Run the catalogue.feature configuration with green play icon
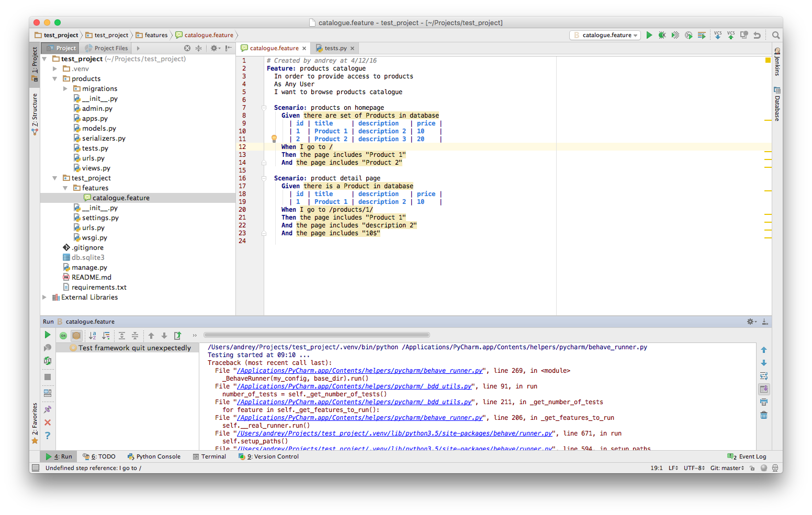Screen dimensions: 812x515 tap(649, 35)
